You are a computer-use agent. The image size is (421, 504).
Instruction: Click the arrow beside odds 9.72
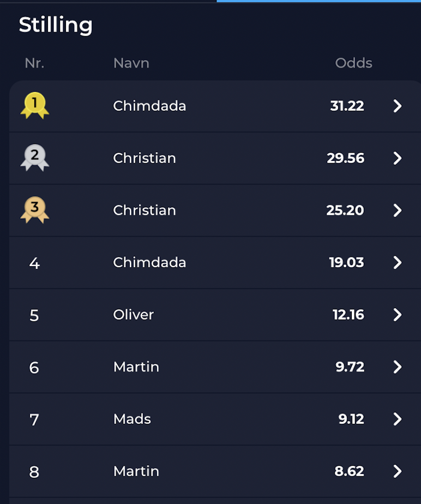398,367
